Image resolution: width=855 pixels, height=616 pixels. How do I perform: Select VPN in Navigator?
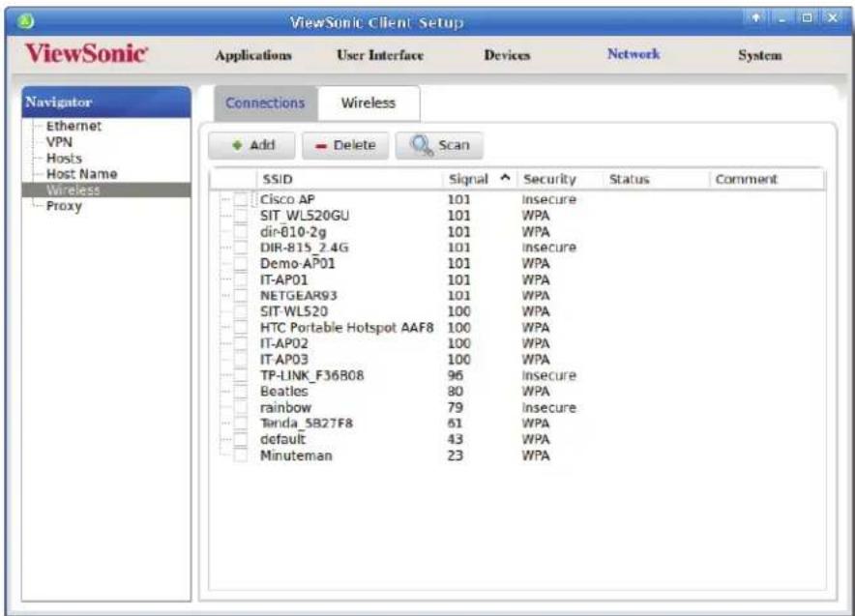[59, 142]
